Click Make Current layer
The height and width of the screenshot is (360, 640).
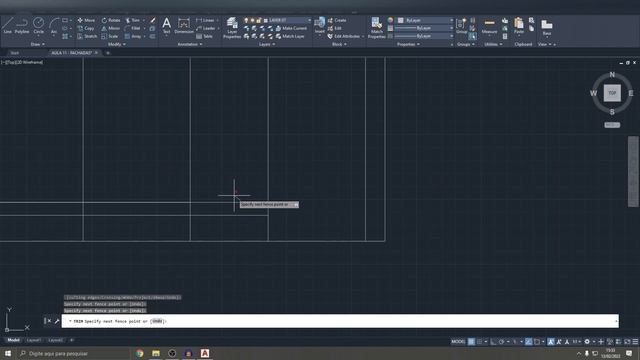291,28
